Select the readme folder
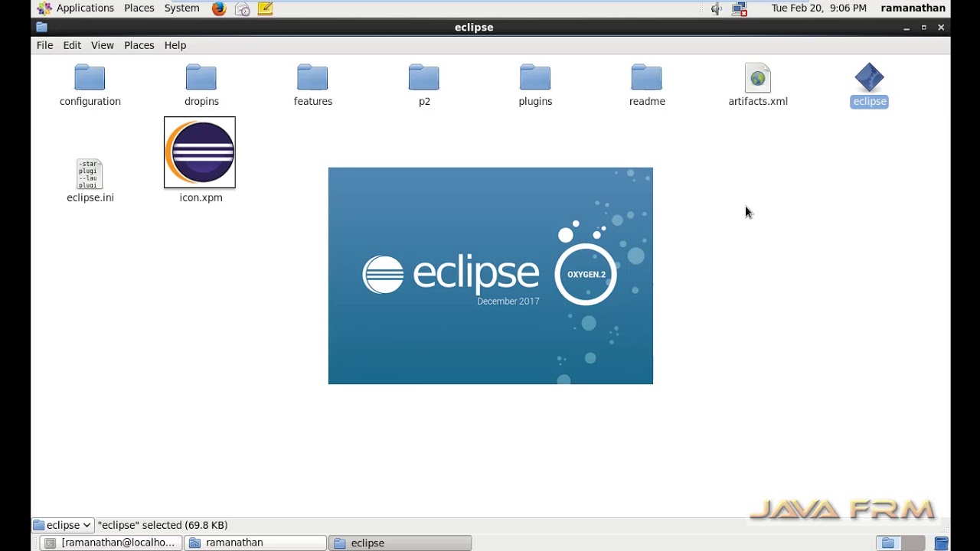980x551 pixels. pos(647,85)
